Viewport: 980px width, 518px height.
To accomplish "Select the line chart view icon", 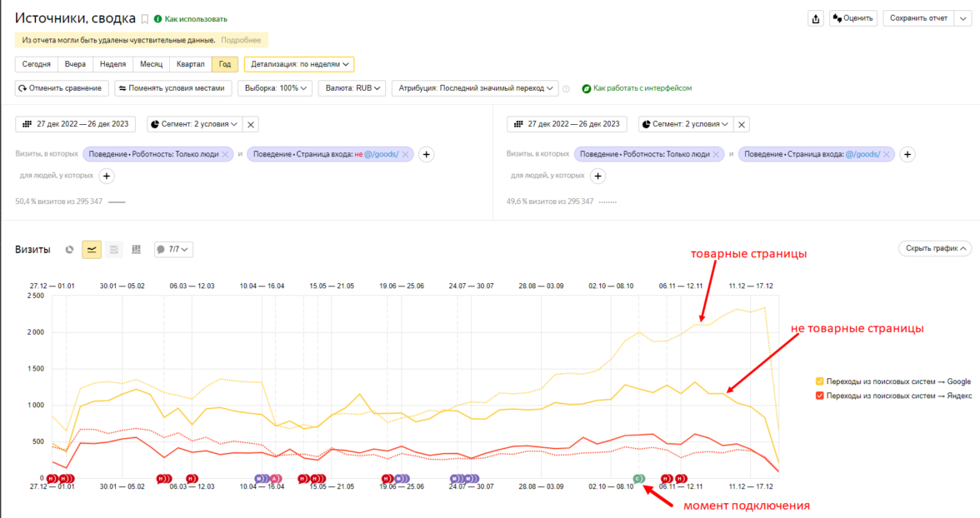I will 92,249.
